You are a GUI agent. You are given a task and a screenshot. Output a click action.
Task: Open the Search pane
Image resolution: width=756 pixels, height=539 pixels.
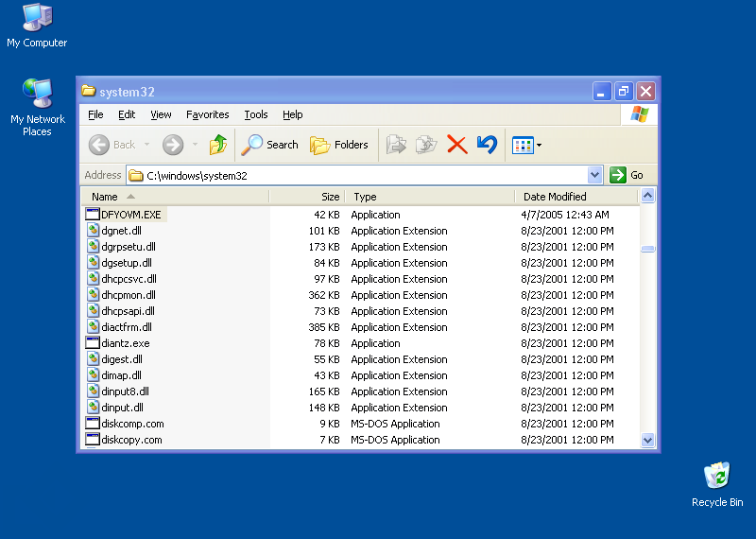269,145
